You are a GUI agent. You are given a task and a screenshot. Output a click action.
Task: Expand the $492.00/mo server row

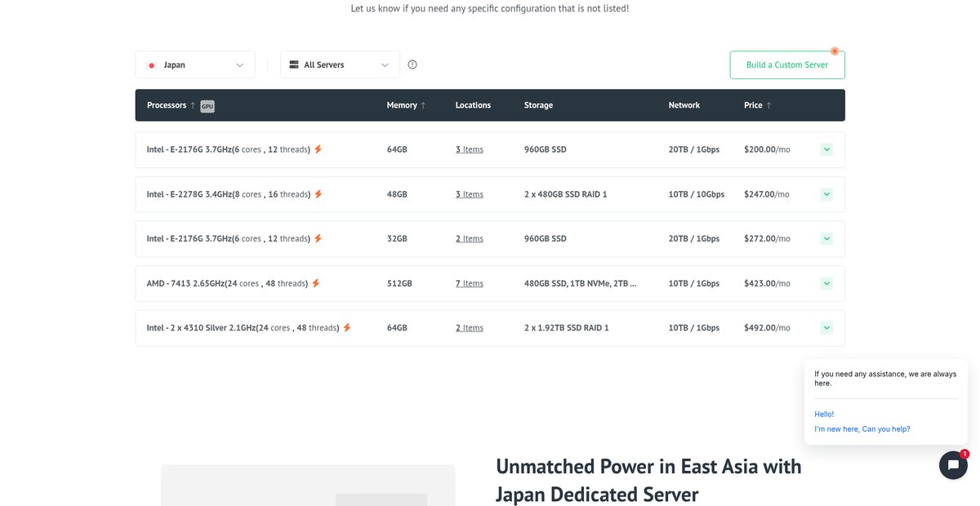(x=826, y=327)
